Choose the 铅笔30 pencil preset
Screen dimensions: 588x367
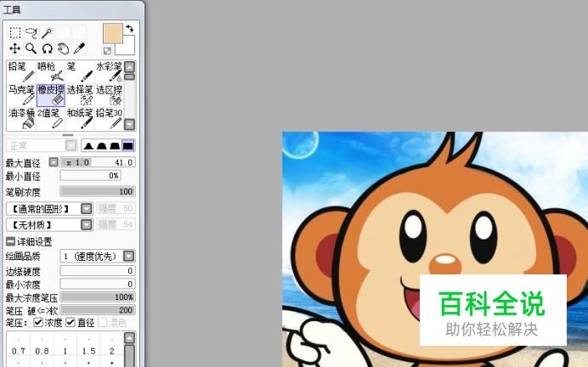click(109, 118)
